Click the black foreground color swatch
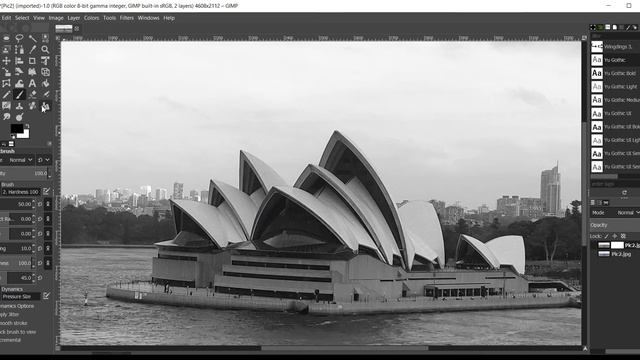The width and height of the screenshot is (640, 360). (x=17, y=129)
